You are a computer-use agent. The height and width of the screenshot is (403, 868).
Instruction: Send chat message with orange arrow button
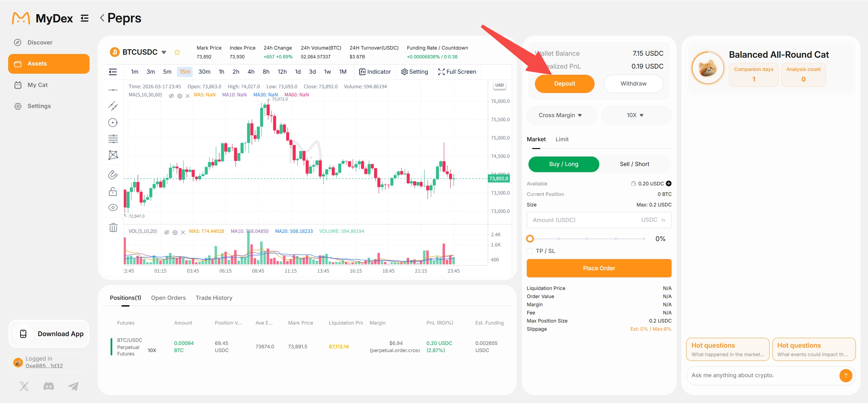pos(846,375)
